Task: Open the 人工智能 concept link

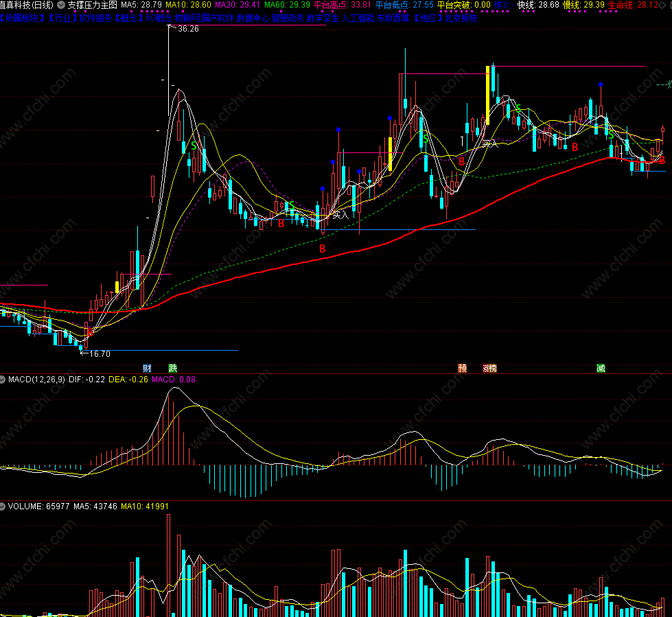Action: 358,18
